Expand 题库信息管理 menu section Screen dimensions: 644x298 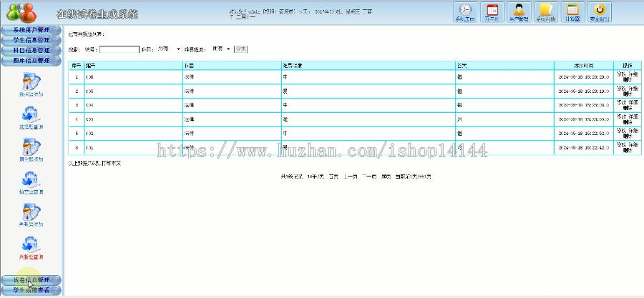[x=31, y=61]
